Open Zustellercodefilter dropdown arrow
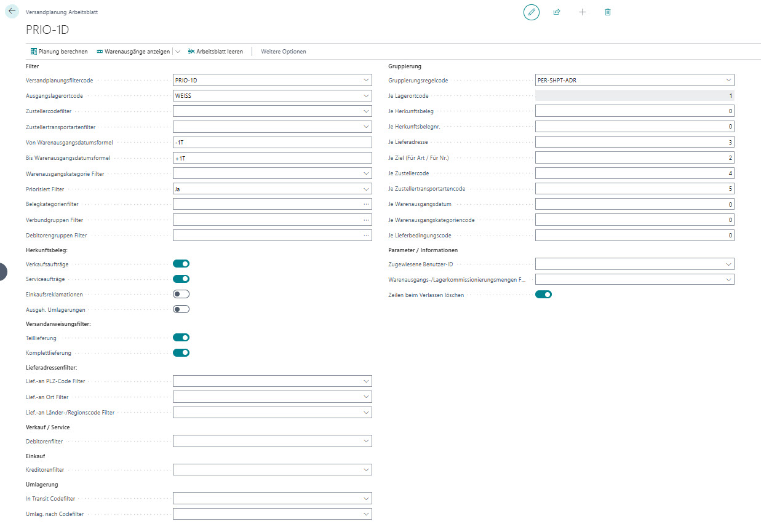The height and width of the screenshot is (532, 761). pos(367,111)
